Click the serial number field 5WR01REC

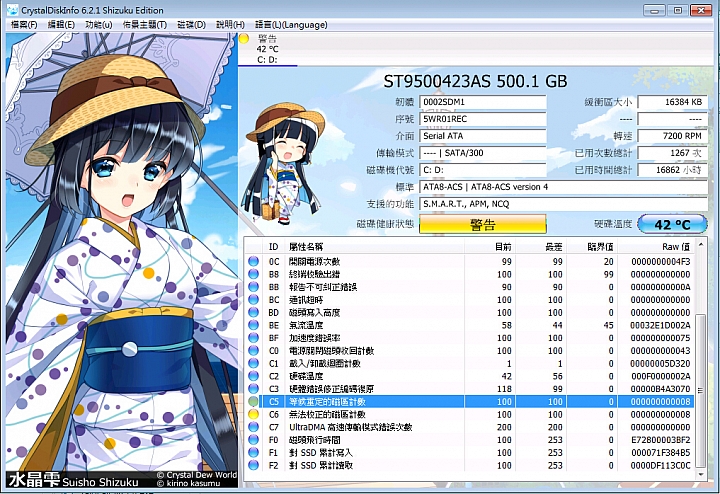click(483, 119)
